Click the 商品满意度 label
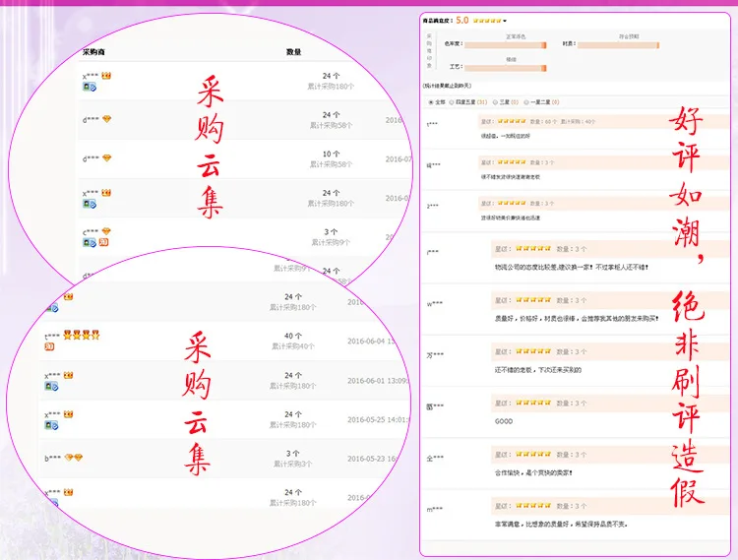Screen dimensions: 738x560 point(437,21)
